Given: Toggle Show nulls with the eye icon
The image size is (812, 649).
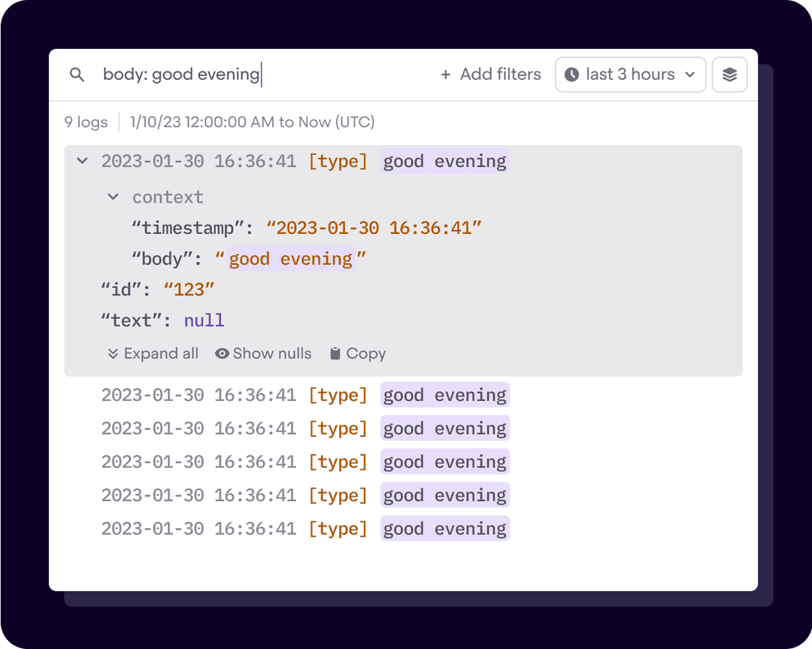Looking at the screenshot, I should pyautogui.click(x=222, y=353).
